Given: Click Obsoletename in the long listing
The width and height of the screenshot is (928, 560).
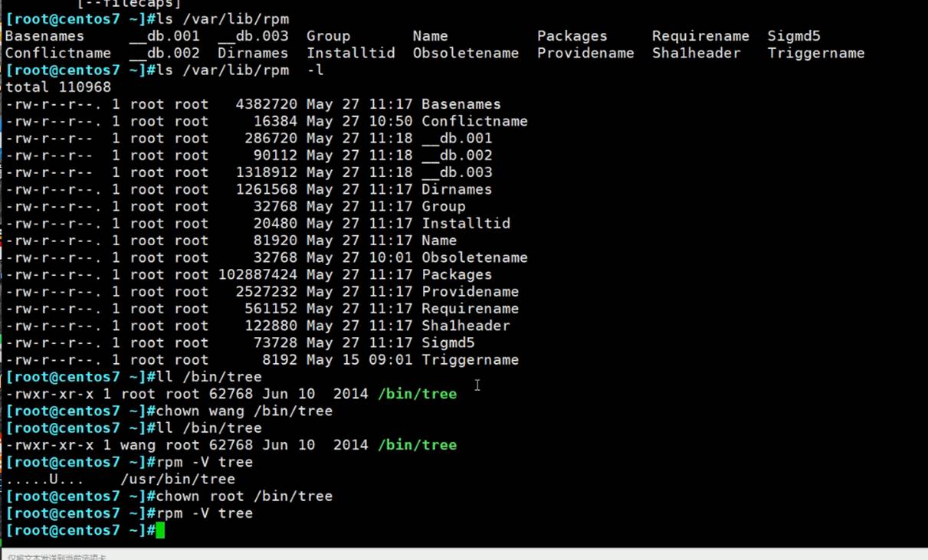Looking at the screenshot, I should pos(474,257).
